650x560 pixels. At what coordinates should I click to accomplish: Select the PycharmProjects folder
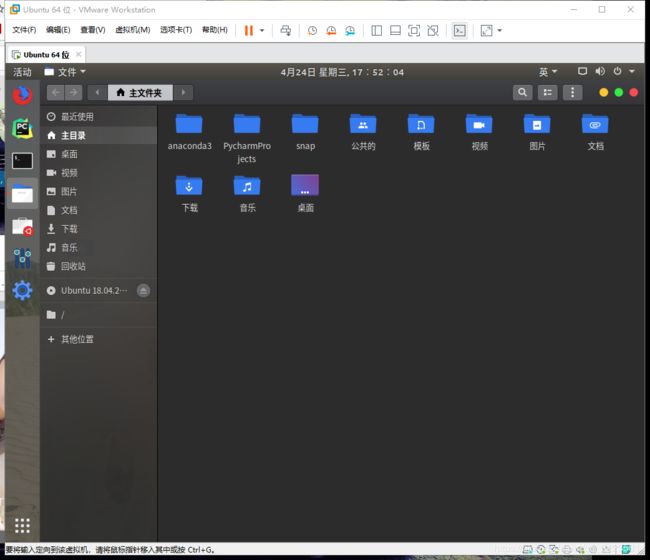(x=247, y=125)
